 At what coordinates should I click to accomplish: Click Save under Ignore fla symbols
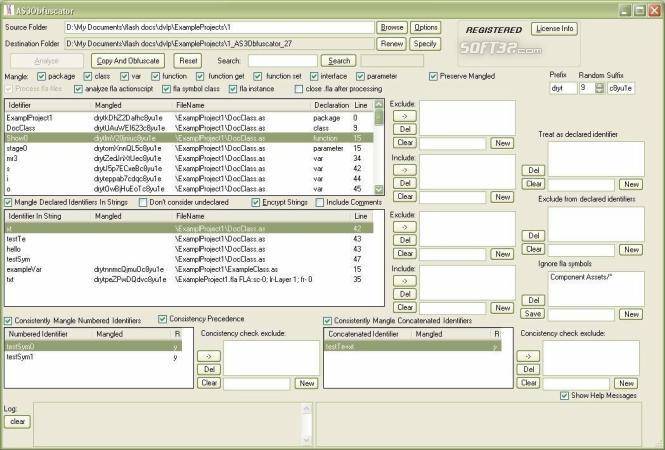click(x=533, y=314)
